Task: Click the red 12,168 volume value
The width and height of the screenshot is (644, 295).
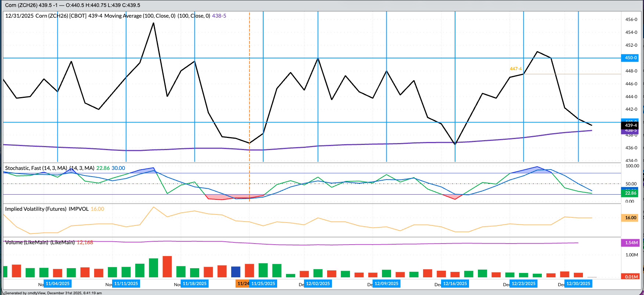Action: [x=85, y=242]
